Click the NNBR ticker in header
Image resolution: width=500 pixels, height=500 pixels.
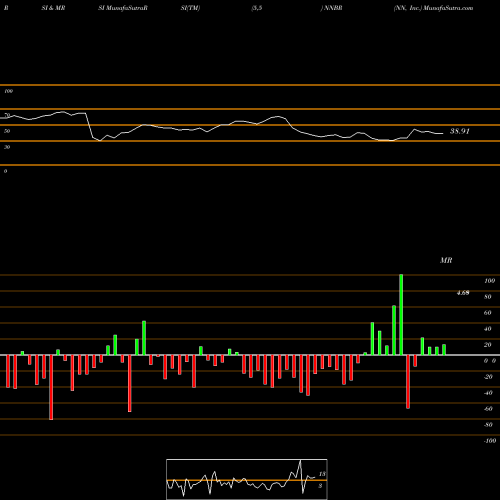coord(333,8)
